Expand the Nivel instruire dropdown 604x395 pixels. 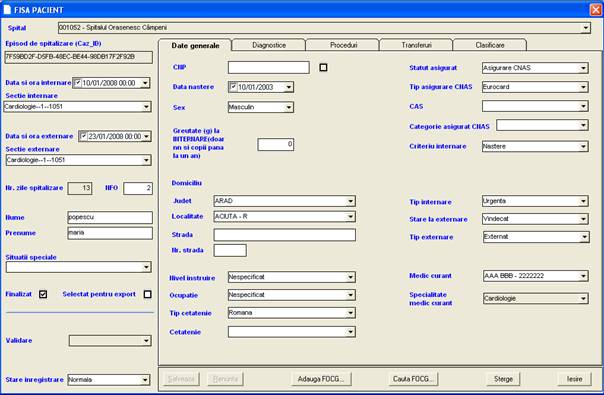point(350,277)
